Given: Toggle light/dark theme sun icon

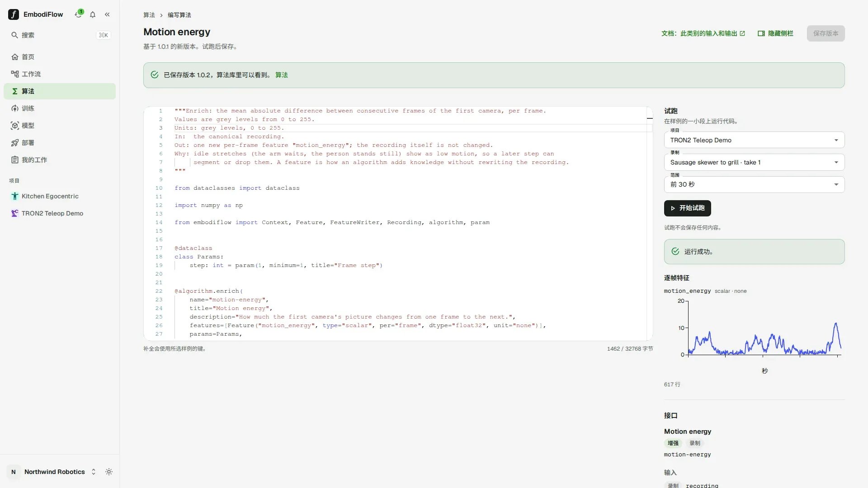Looking at the screenshot, I should click(x=109, y=472).
